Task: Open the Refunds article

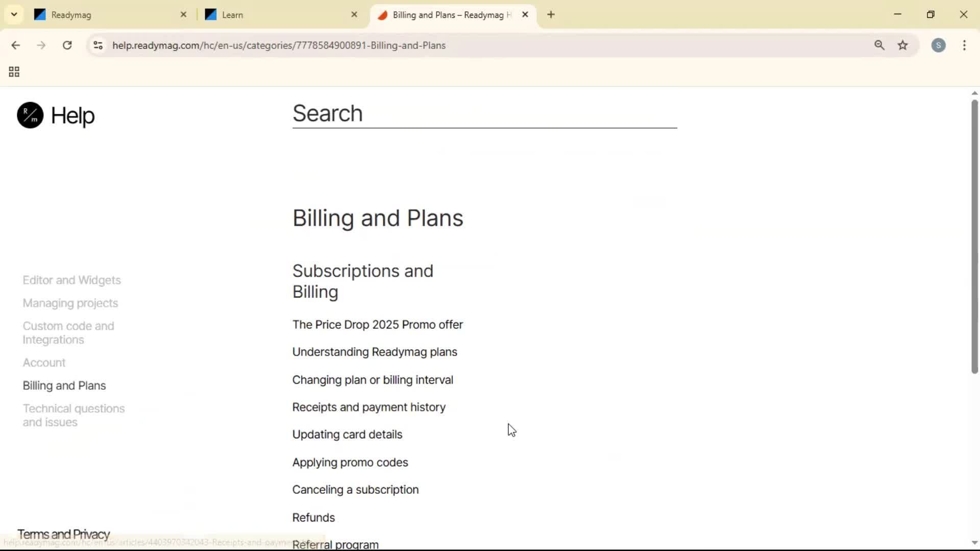Action: (x=313, y=517)
